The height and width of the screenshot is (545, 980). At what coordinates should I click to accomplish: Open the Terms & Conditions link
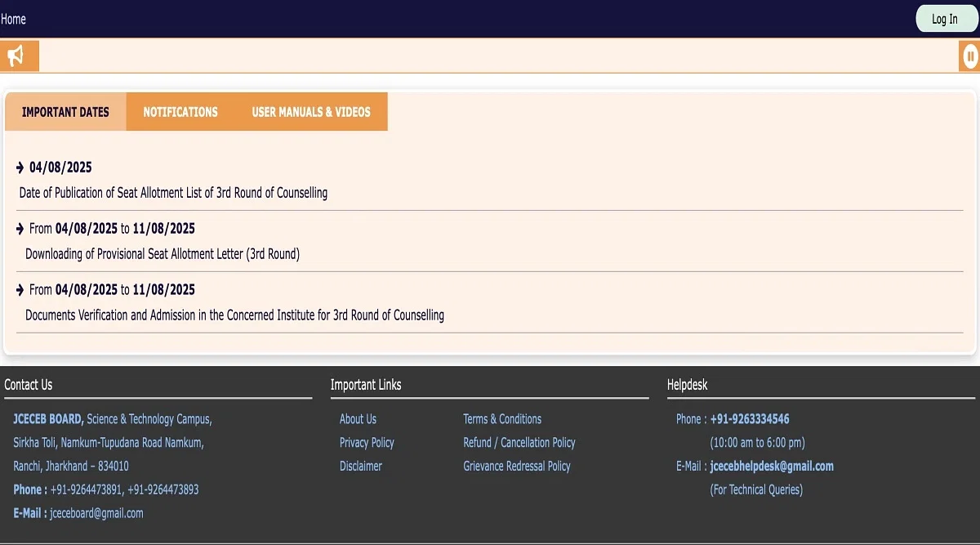click(x=502, y=419)
